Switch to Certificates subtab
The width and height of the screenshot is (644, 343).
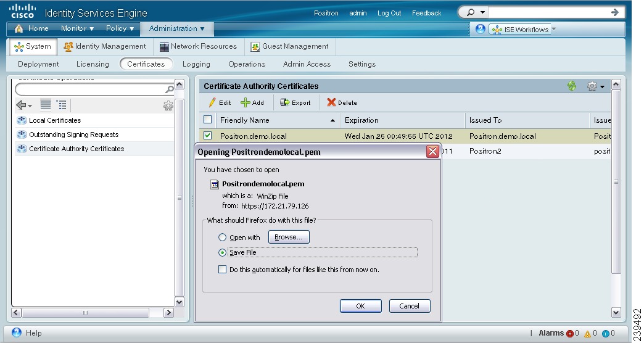[x=146, y=64]
